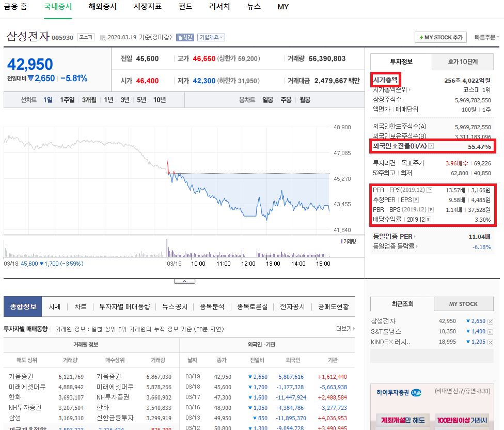Open help icon beside PBR BPS(2019.12)
Image resolution: width=504 pixels, height=430 pixels.
click(x=431, y=210)
